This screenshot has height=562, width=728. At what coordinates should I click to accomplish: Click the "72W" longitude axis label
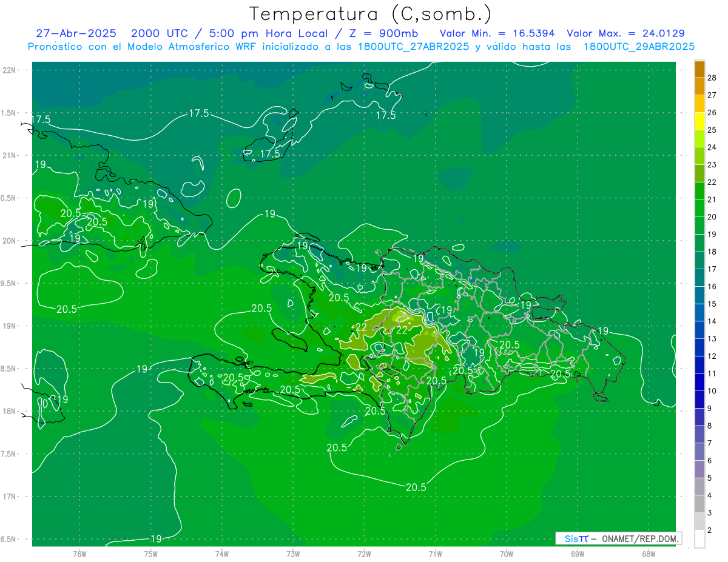point(364,554)
